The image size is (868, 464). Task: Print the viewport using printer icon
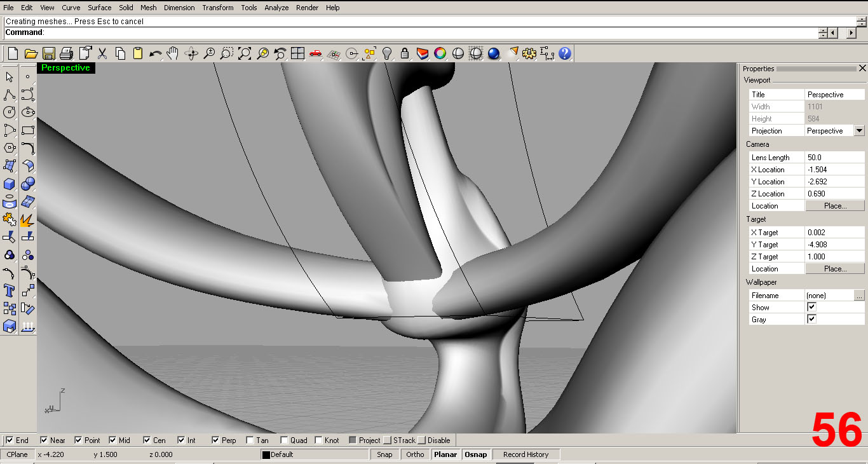67,53
